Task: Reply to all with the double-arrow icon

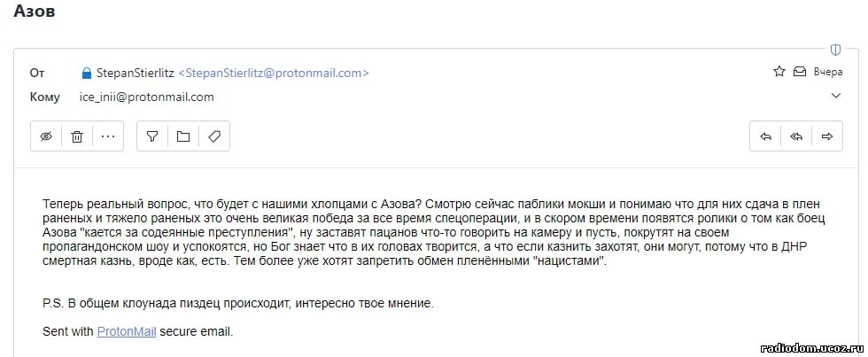Action: [x=796, y=136]
